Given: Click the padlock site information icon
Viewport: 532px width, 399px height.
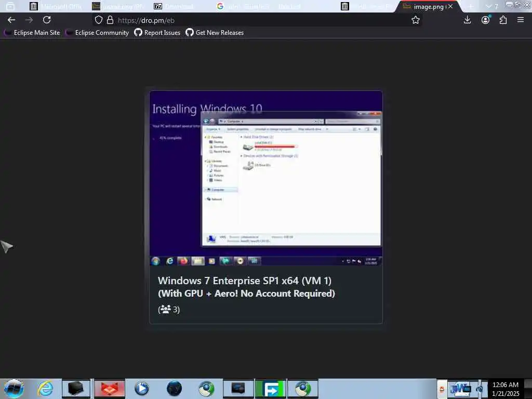Looking at the screenshot, I should click(x=110, y=20).
